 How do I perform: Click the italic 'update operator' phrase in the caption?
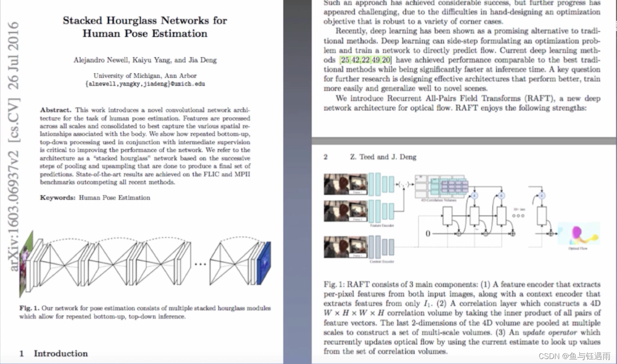(x=550, y=332)
